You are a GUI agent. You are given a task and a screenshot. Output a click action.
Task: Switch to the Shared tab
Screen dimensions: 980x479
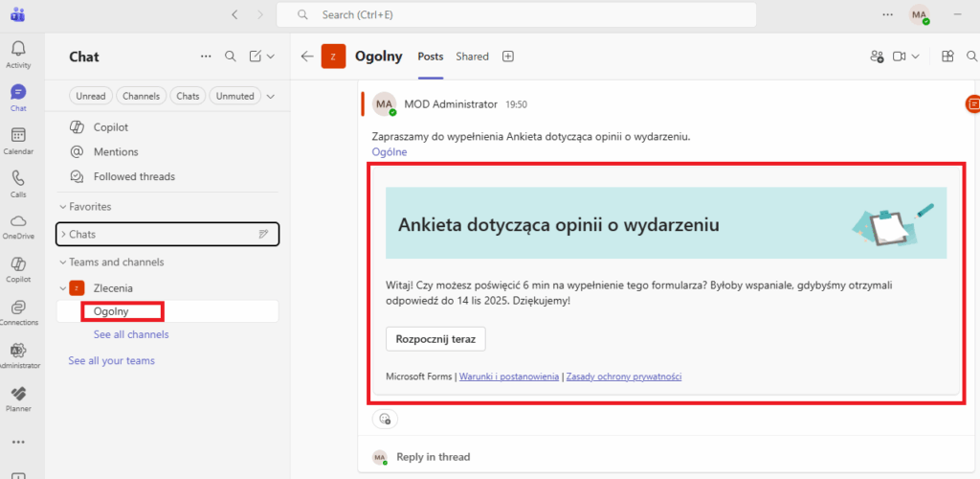click(x=472, y=57)
